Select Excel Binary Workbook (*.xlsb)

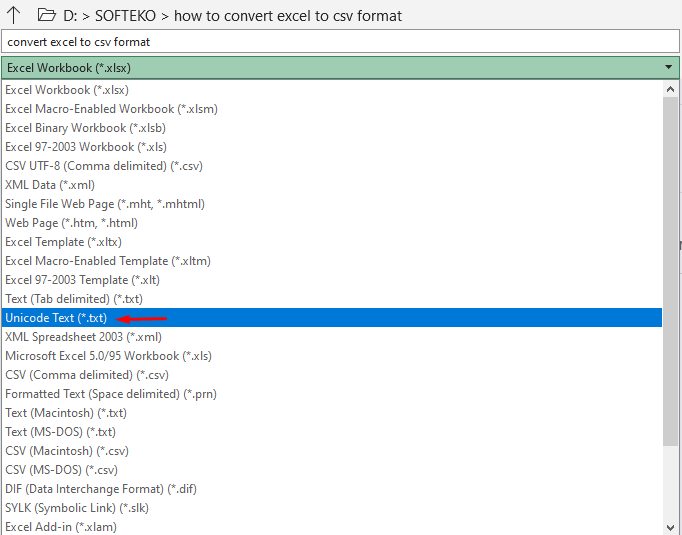pos(85,128)
